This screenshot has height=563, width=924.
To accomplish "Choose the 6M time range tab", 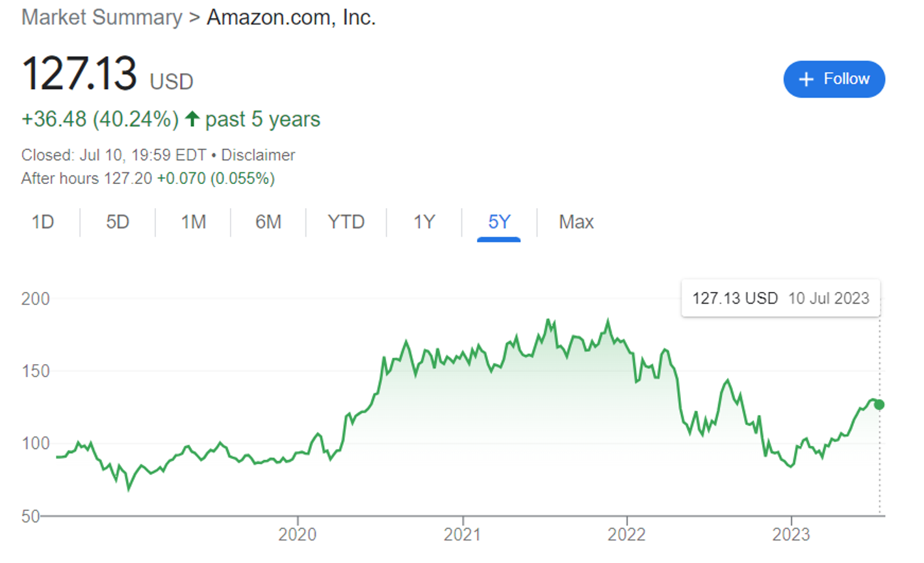I will point(268,222).
